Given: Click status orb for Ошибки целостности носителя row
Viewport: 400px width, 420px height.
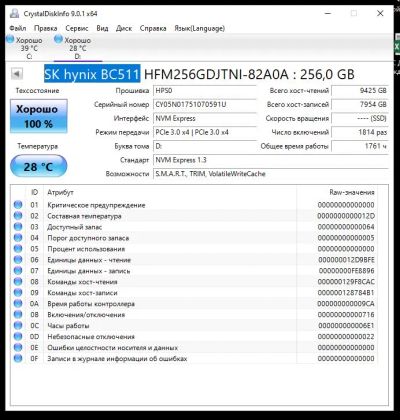Looking at the screenshot, I should pyautogui.click(x=18, y=347).
